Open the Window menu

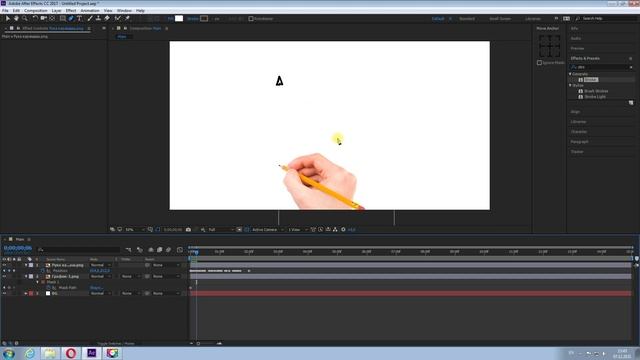point(124,11)
